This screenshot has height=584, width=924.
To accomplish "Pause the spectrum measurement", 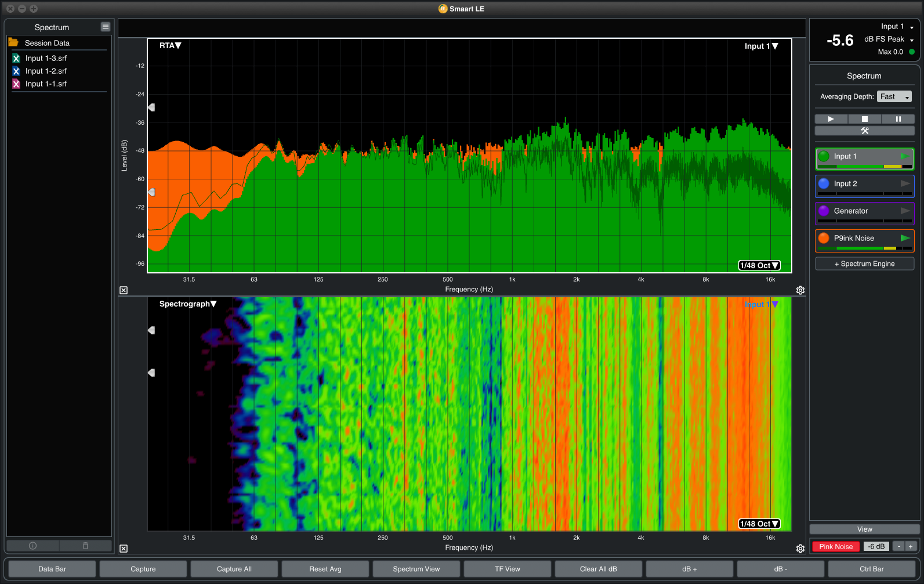I will (898, 119).
